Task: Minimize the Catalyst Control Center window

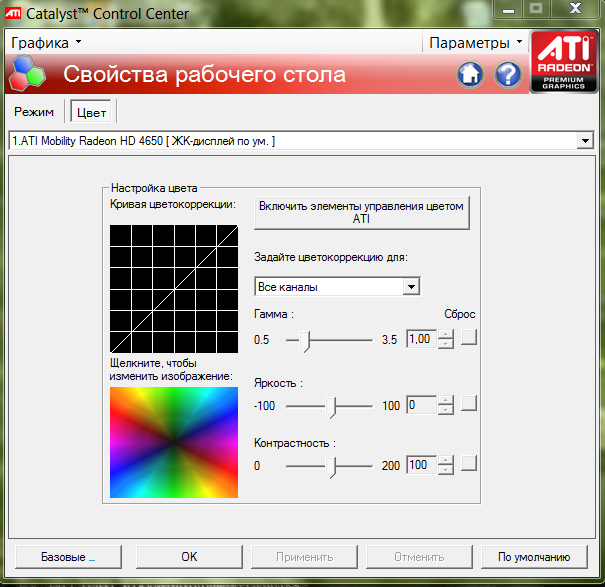Action: coord(508,9)
